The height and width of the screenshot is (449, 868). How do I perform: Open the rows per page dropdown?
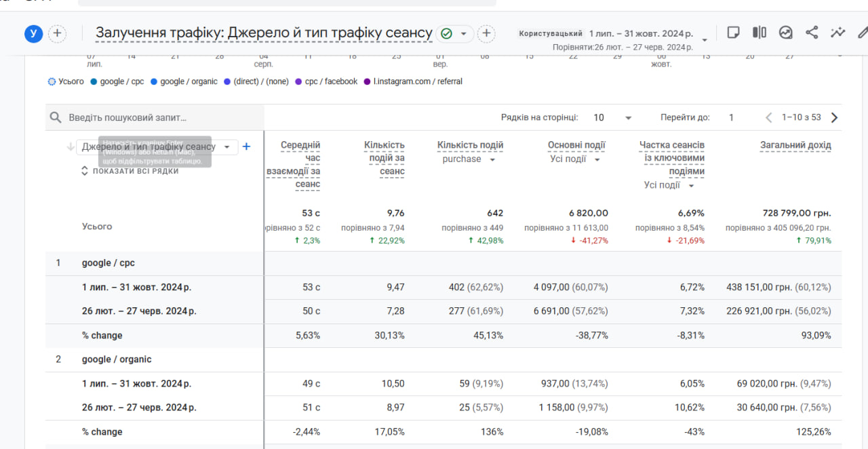612,117
